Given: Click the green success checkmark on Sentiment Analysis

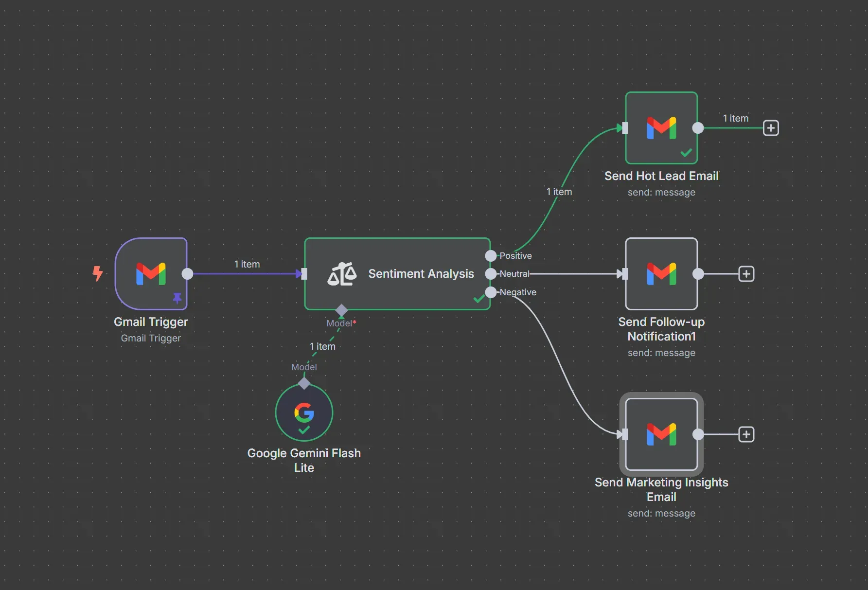Looking at the screenshot, I should 478,299.
